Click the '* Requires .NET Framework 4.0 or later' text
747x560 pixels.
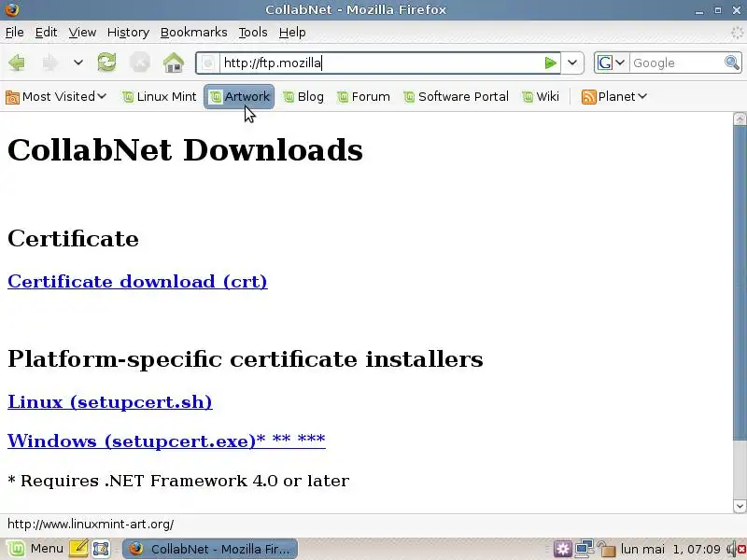pyautogui.click(x=178, y=481)
